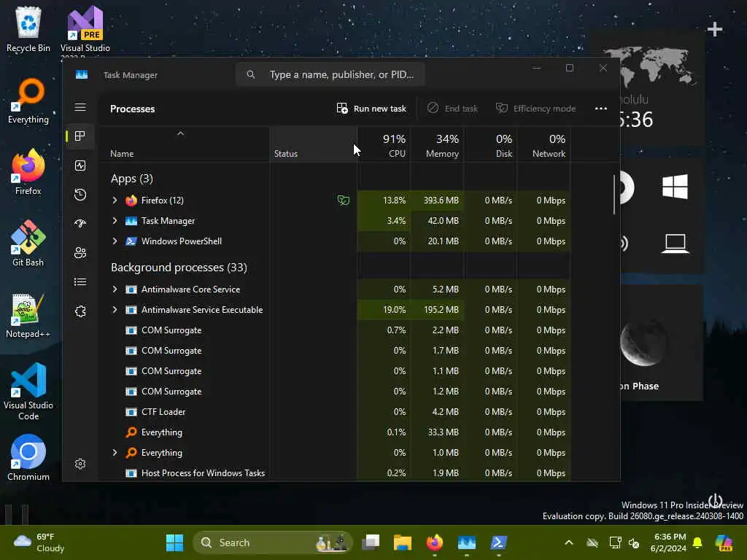
Task: Click the End task button
Action: point(452,109)
